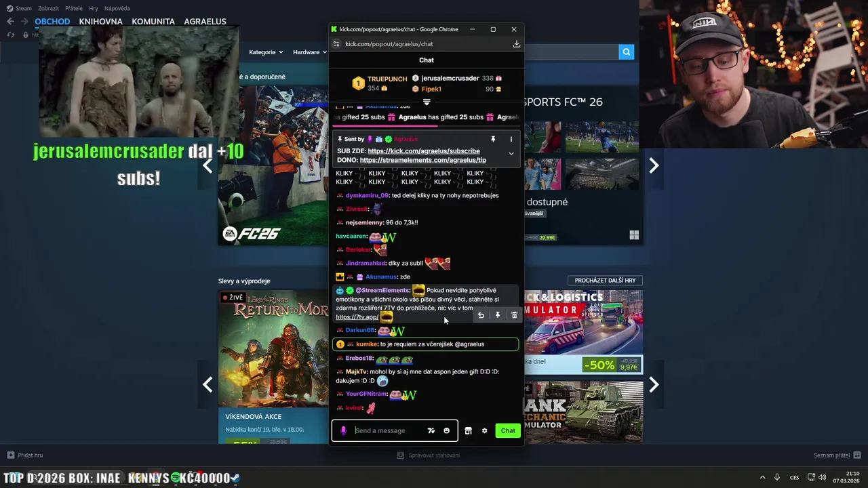Send message with the green Chat button
Image resolution: width=868 pixels, height=488 pixels.
[508, 430]
